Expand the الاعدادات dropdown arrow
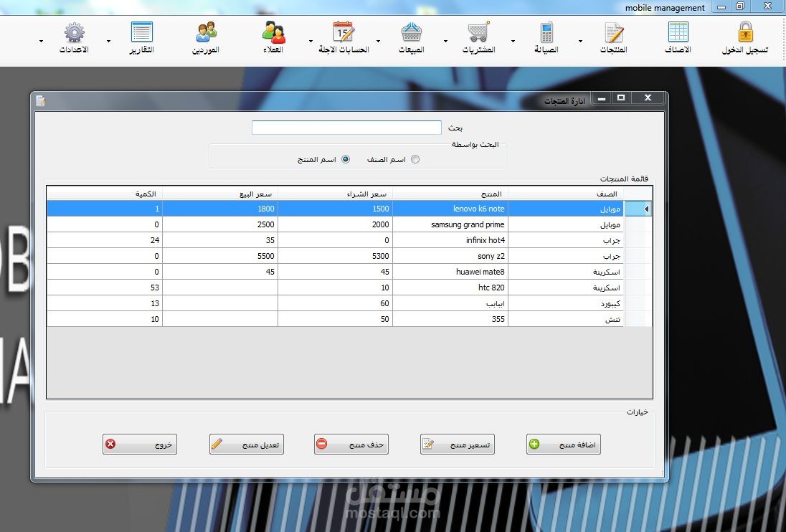 coord(41,41)
